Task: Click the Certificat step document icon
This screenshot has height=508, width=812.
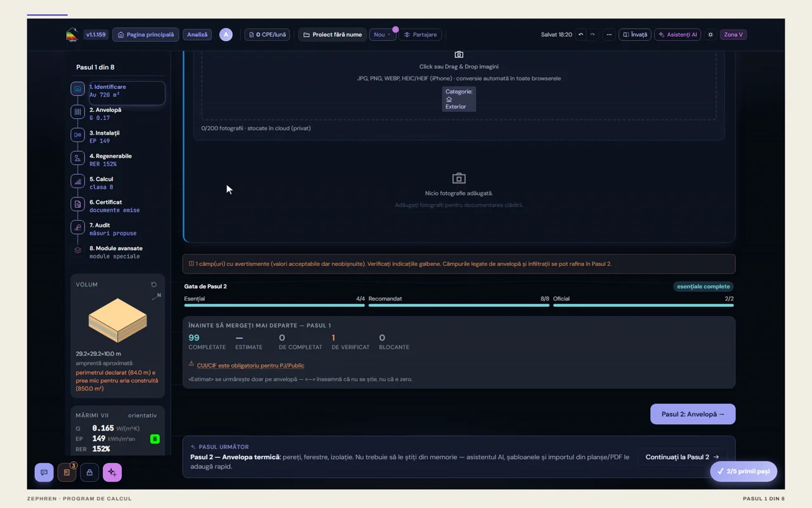Action: click(x=77, y=204)
